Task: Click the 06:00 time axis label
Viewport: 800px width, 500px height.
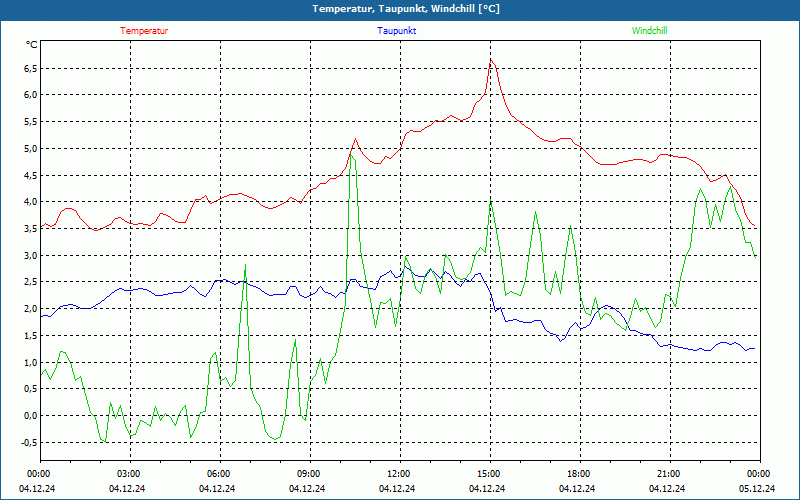Action: (x=218, y=474)
